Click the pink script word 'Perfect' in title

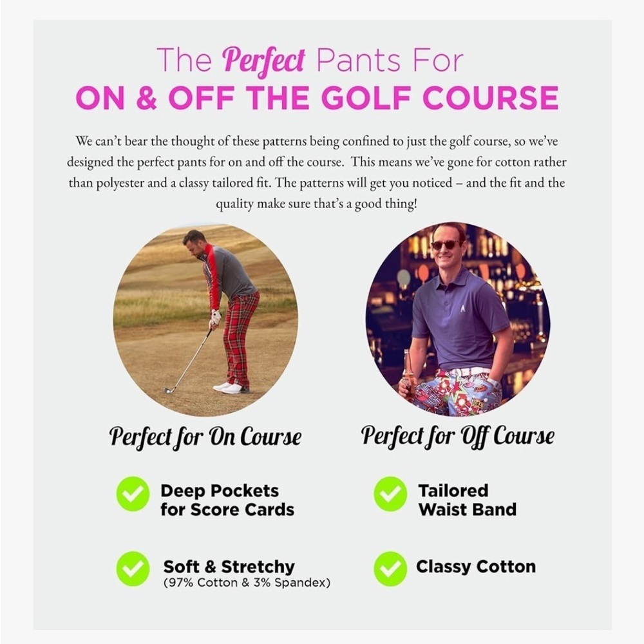click(x=263, y=61)
